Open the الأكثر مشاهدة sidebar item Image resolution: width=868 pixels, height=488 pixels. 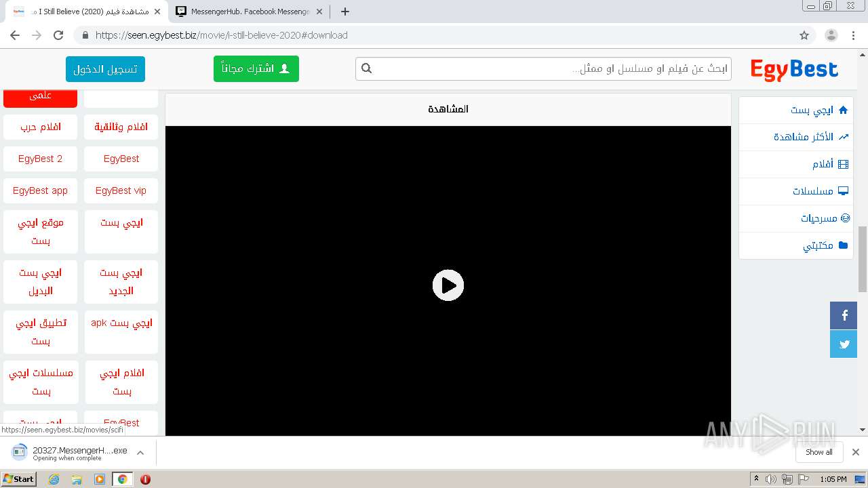[x=796, y=137]
